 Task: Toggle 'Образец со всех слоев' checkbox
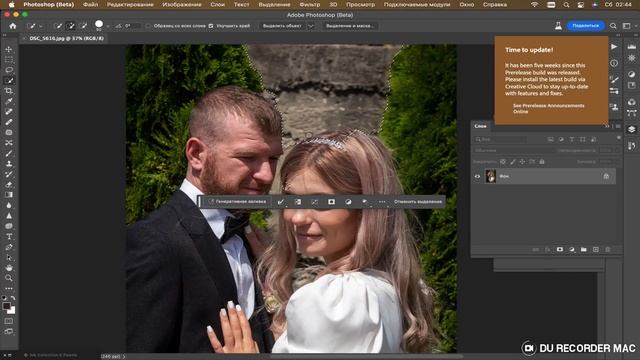[149, 26]
